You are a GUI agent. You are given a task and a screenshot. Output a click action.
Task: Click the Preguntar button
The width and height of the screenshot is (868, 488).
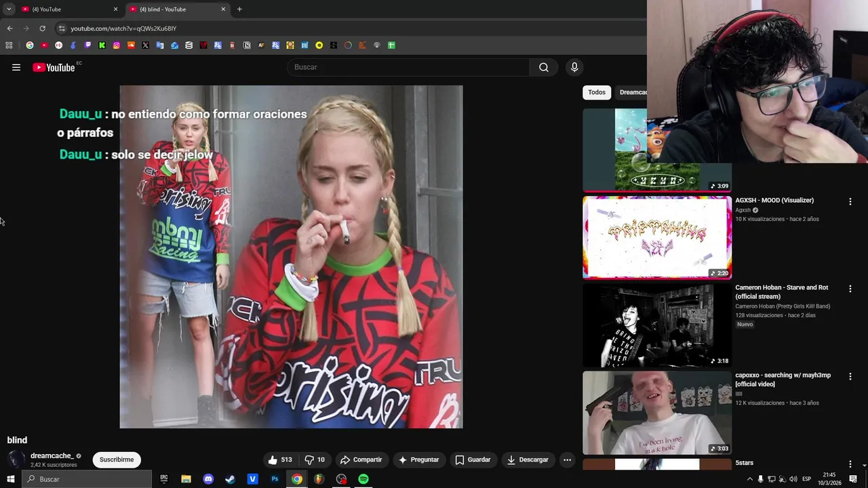coord(419,460)
